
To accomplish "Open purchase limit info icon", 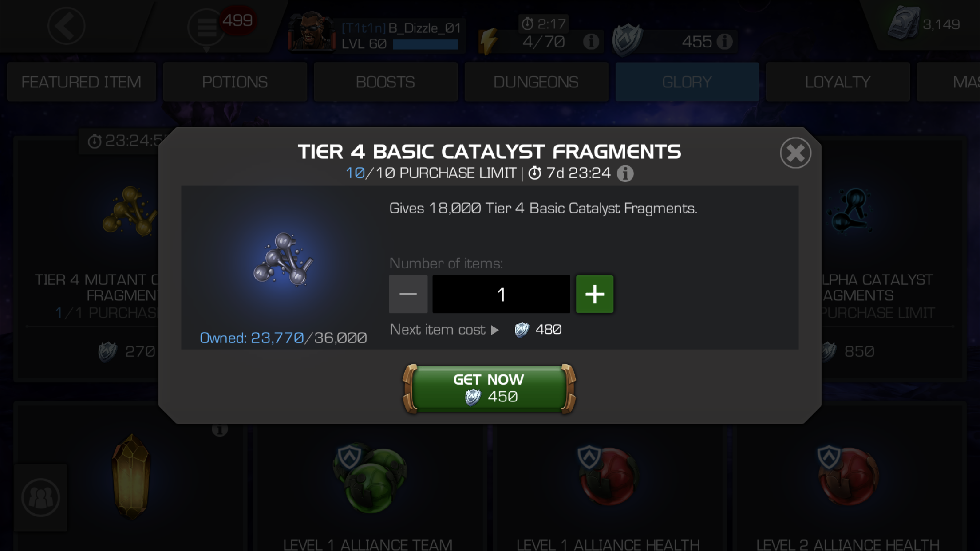I will [625, 173].
